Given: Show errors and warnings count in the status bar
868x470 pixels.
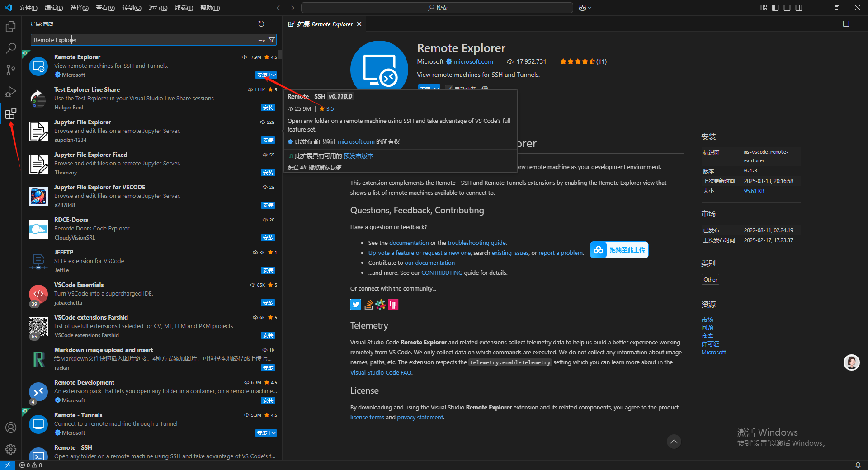Looking at the screenshot, I should tap(31, 465).
